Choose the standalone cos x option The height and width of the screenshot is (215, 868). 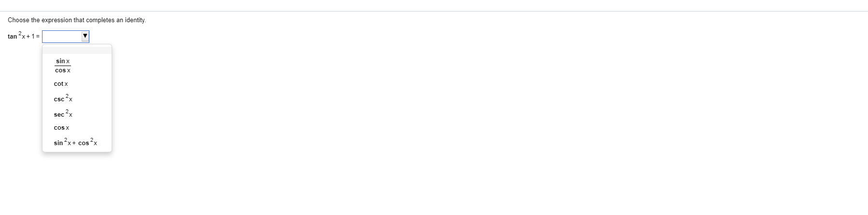61,128
